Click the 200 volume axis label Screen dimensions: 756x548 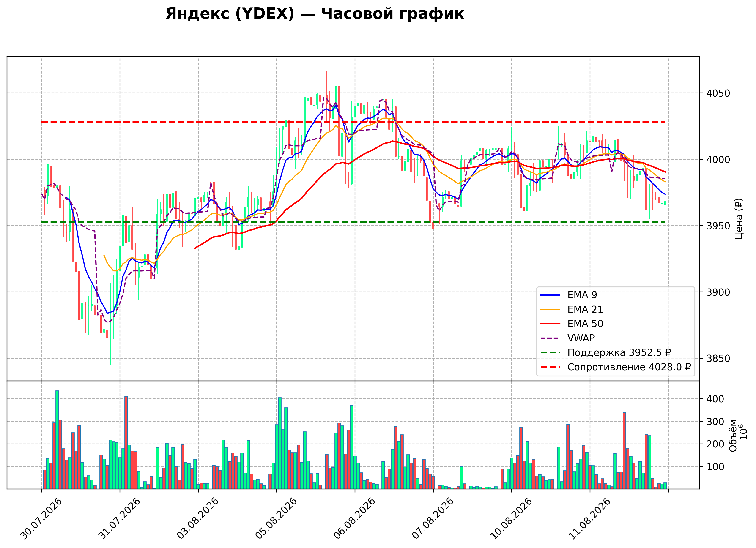[715, 444]
